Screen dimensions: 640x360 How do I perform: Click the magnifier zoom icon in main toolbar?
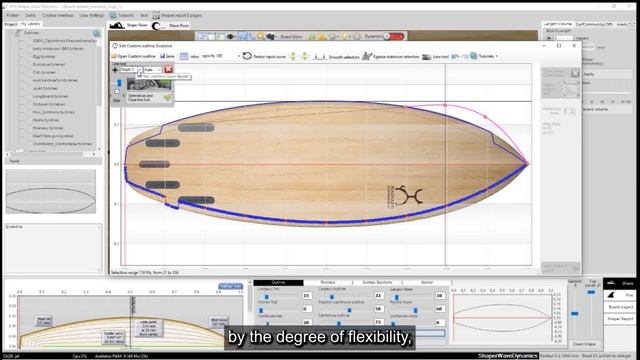point(260,36)
